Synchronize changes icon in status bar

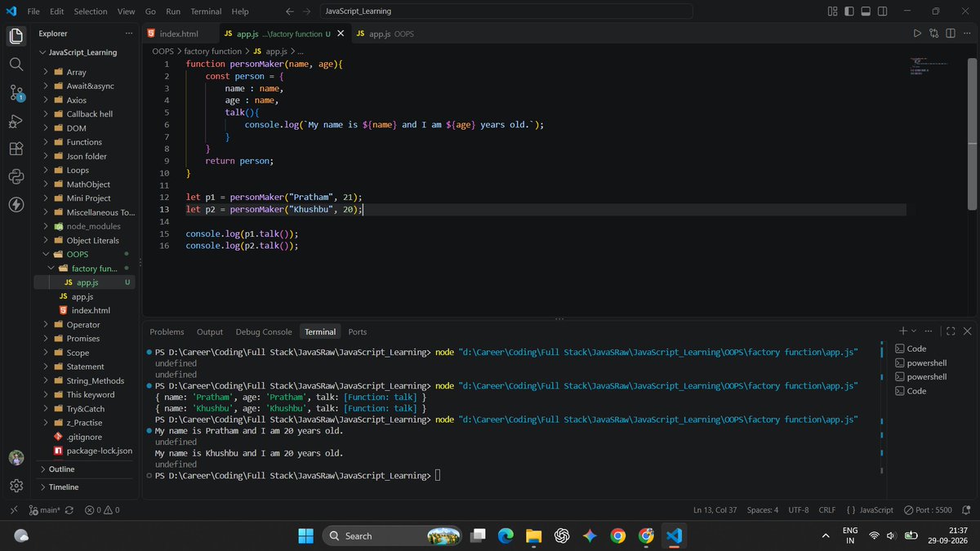click(x=69, y=509)
